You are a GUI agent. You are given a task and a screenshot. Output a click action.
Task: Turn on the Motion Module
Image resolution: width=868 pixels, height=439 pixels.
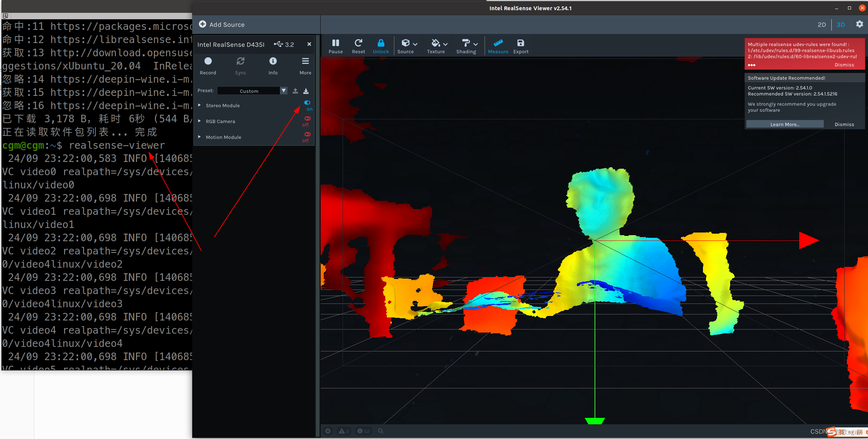pyautogui.click(x=307, y=134)
